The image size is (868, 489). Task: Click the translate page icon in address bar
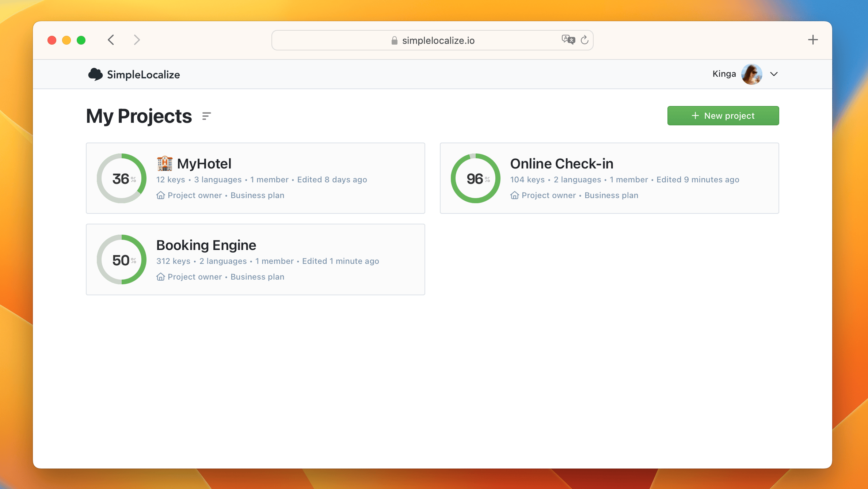click(568, 39)
